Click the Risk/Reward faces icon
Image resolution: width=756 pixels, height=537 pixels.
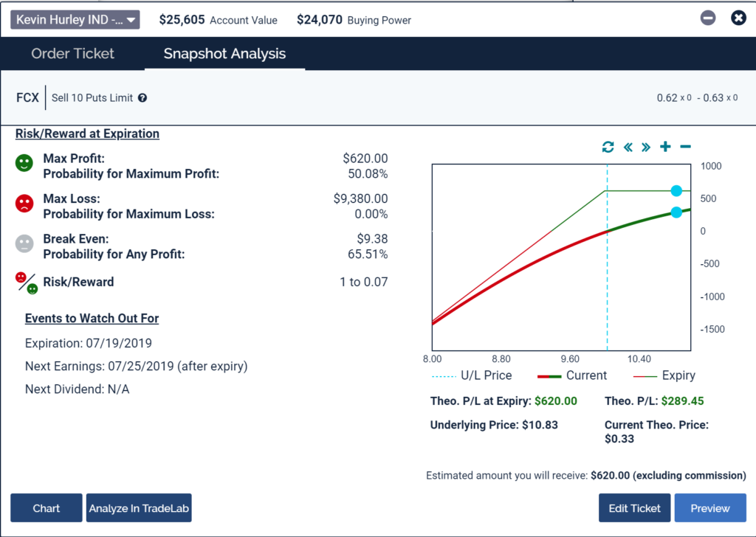(27, 283)
